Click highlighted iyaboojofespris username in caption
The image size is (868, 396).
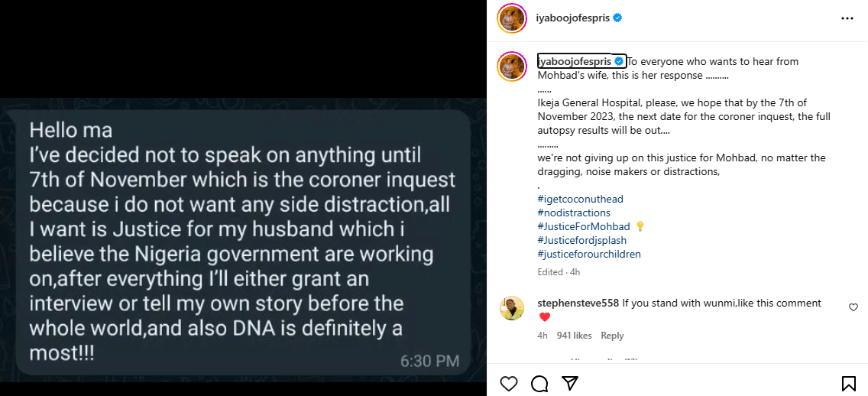574,61
